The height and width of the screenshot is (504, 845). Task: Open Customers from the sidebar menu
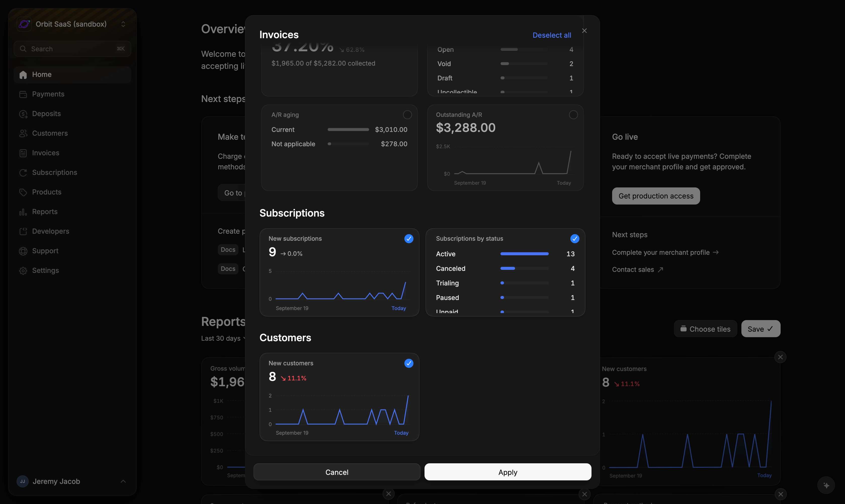72,133
